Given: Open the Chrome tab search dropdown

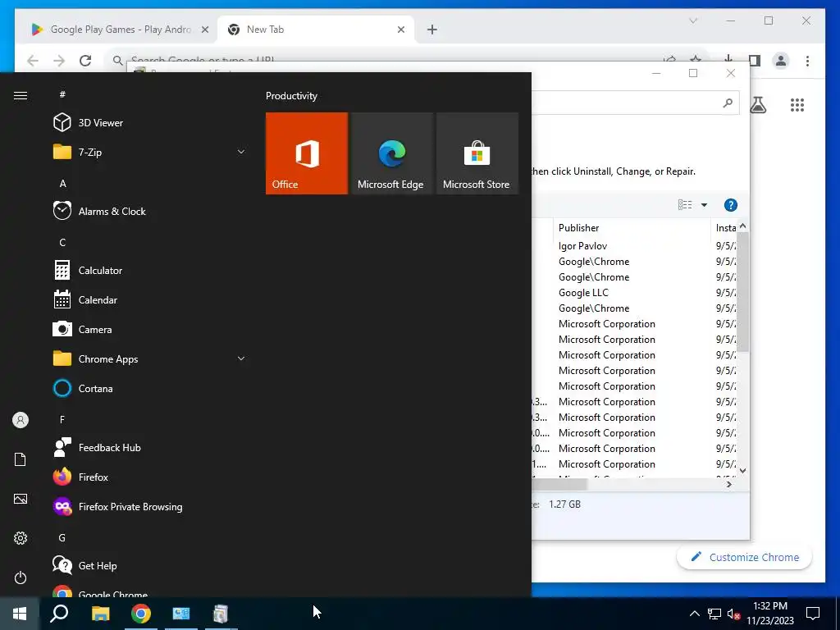Looking at the screenshot, I should 692,21.
